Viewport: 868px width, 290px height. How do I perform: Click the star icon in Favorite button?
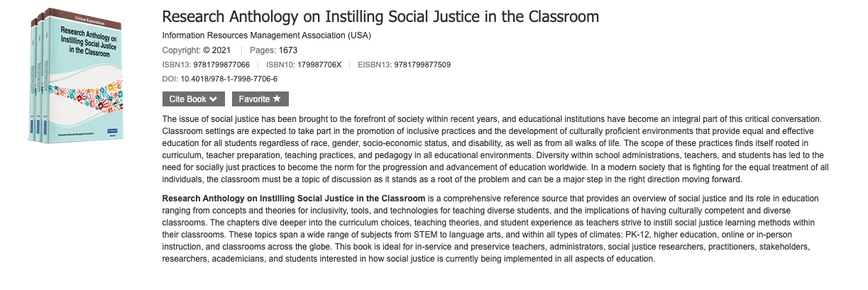277,99
